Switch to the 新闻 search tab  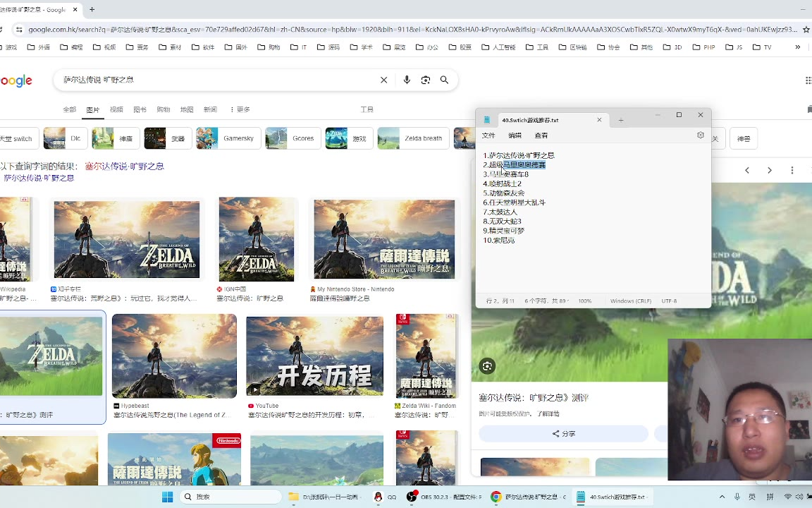click(x=210, y=109)
